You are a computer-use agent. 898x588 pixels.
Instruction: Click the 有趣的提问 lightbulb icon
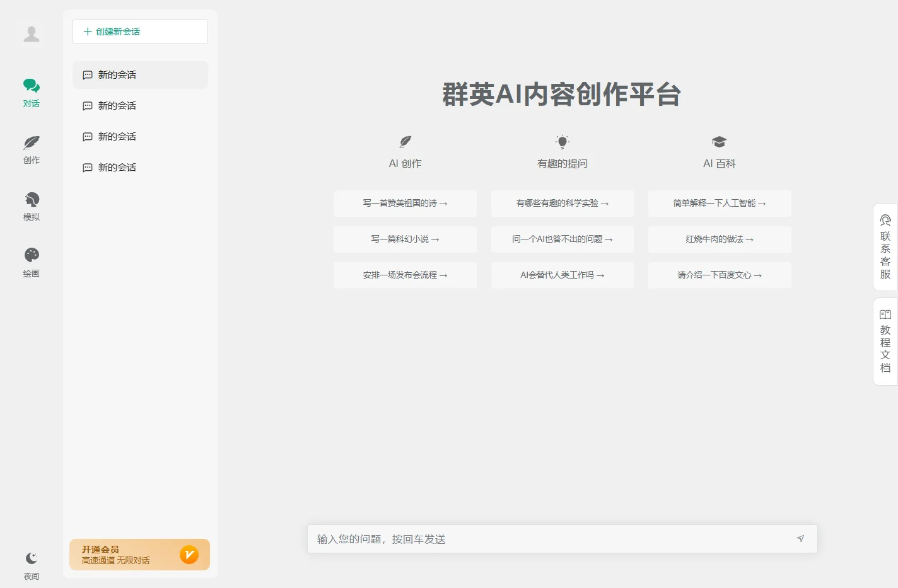(563, 142)
